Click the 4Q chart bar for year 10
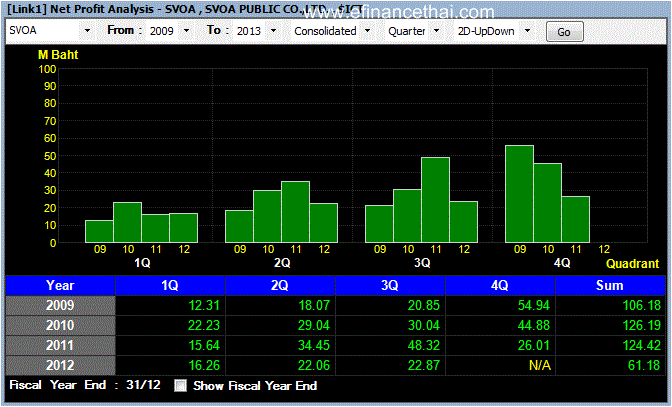This screenshot has width=672, height=407. [x=548, y=203]
